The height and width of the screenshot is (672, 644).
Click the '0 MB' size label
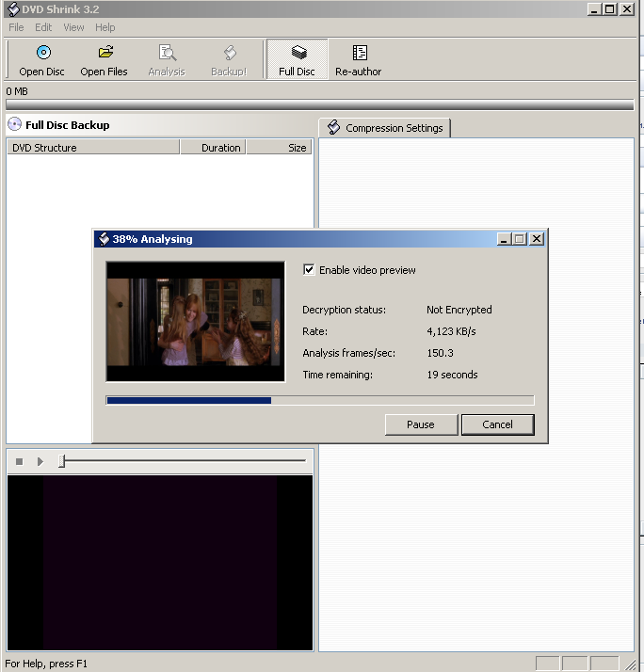pos(17,91)
